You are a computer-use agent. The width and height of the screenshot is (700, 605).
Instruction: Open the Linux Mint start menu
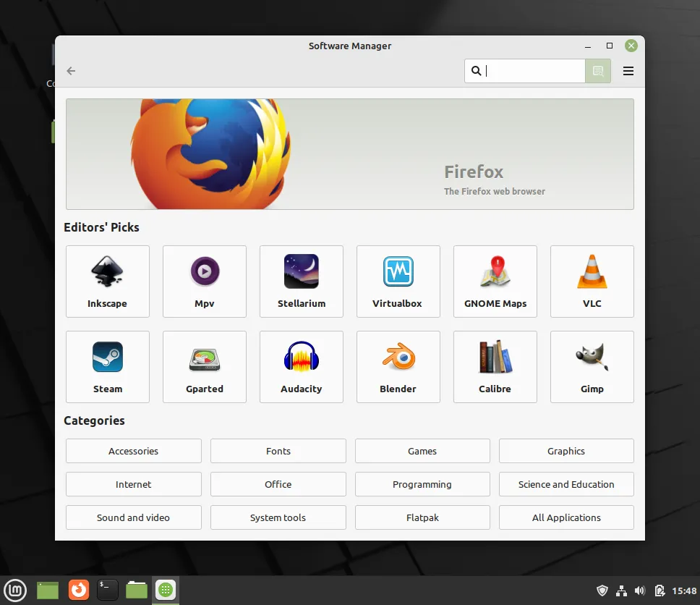pyautogui.click(x=15, y=591)
